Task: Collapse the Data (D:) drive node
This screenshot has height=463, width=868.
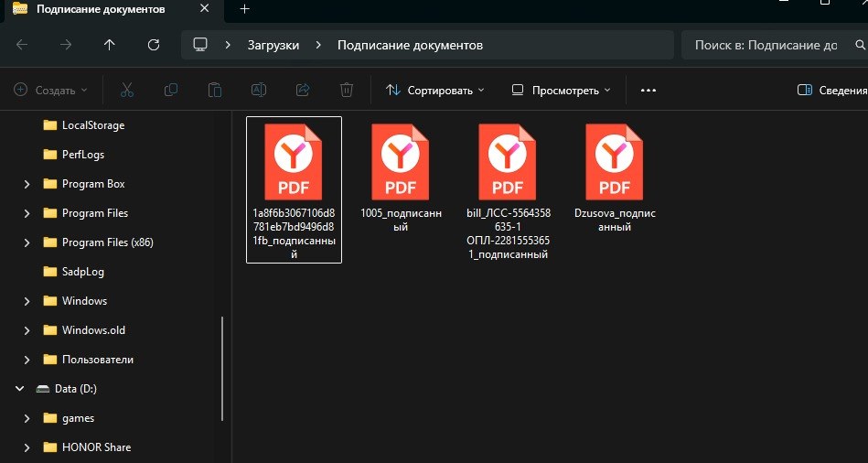Action: pyautogui.click(x=20, y=389)
